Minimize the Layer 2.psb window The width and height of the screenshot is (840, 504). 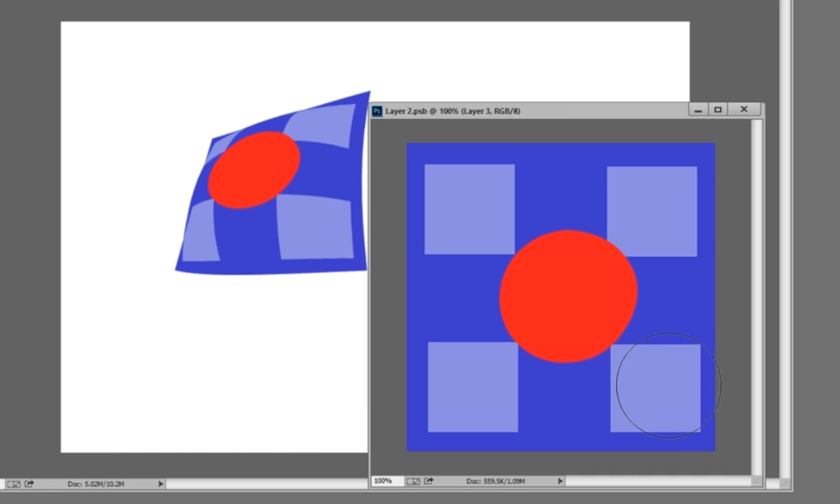pyautogui.click(x=698, y=110)
